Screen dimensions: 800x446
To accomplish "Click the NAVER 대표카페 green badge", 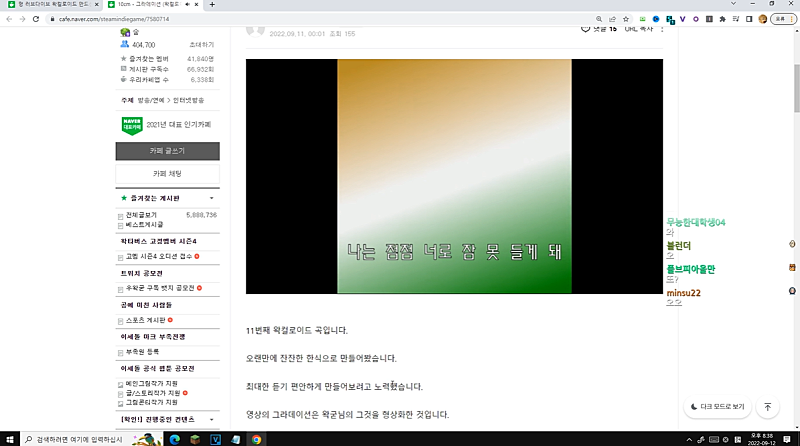I will 132,125.
